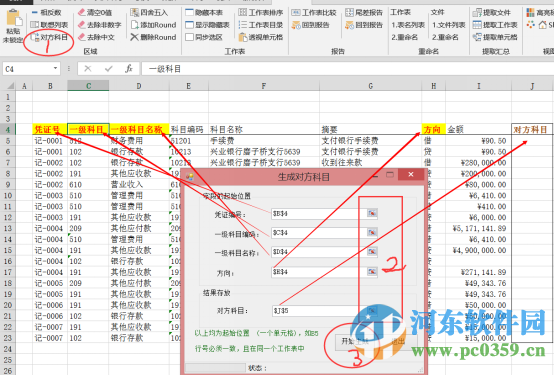The width and height of the screenshot is (555, 375).
Task: Click the formula bar cancel X icon
Action: pyautogui.click(x=88, y=69)
